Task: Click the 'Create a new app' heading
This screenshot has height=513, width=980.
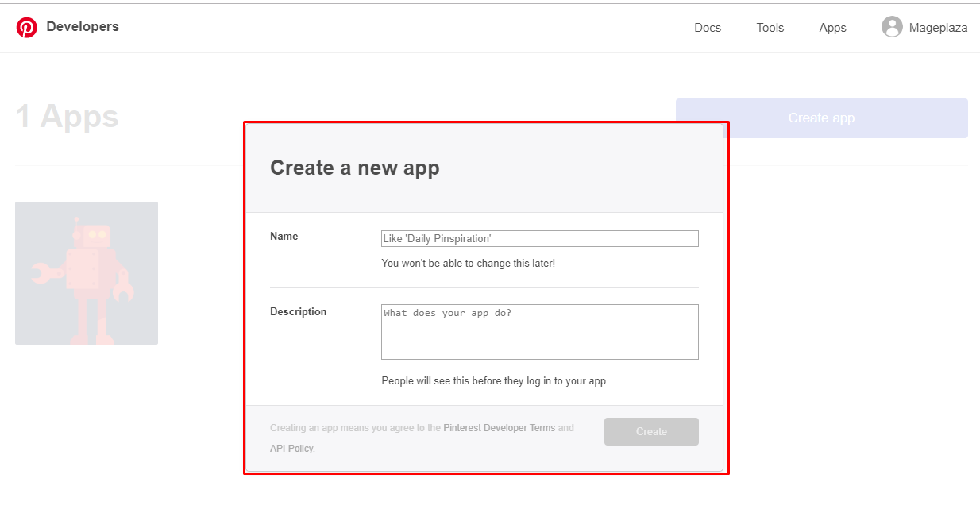Action: [354, 168]
